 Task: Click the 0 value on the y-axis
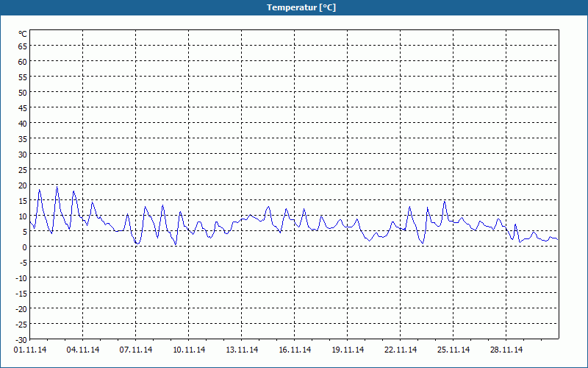pyautogui.click(x=25, y=247)
